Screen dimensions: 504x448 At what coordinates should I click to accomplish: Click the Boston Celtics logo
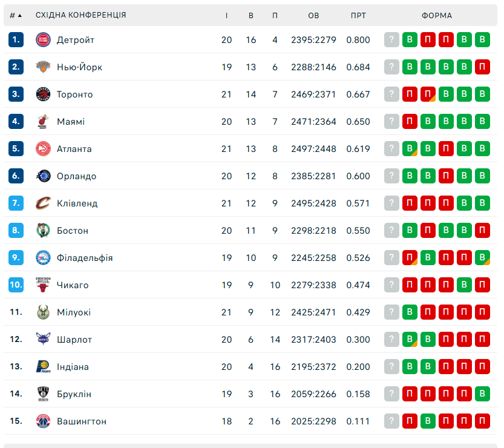[x=43, y=231]
